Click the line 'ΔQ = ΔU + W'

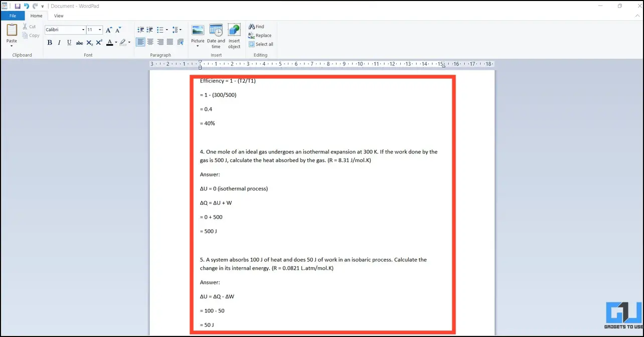[x=216, y=203]
